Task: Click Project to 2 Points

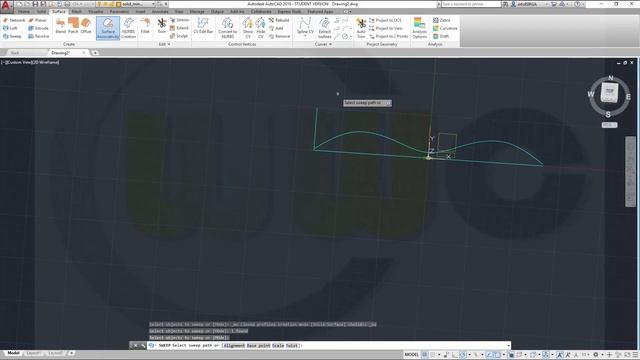Action: point(389,36)
